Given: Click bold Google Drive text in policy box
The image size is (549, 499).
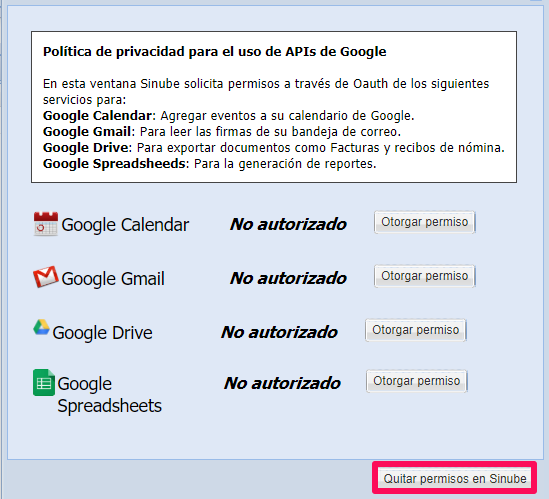Looking at the screenshot, I should click(x=86, y=147).
